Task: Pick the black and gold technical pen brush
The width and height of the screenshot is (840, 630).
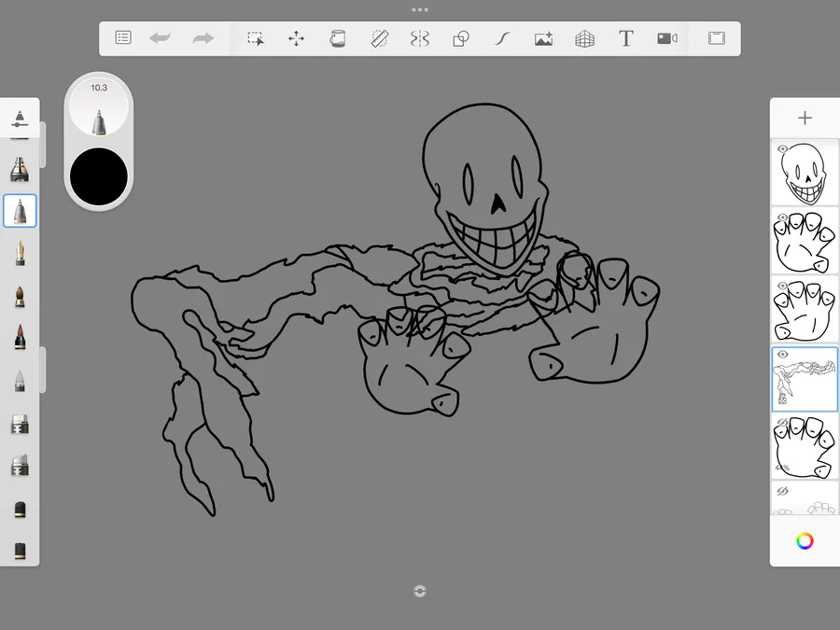Action: 20,169
